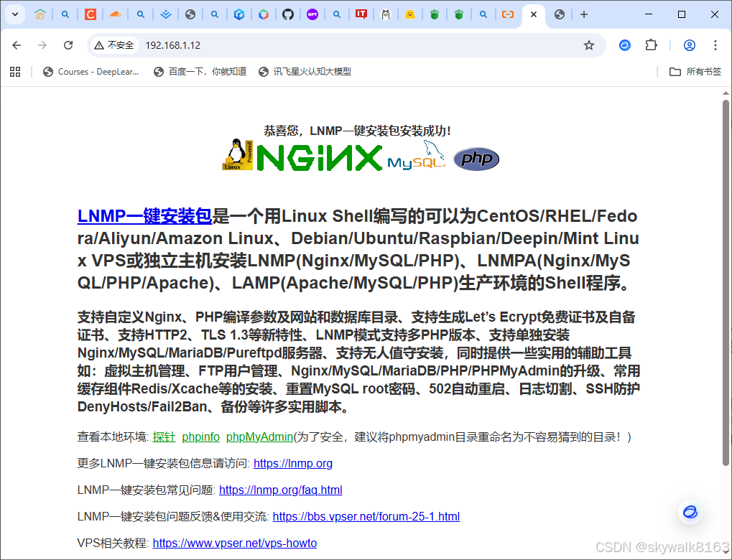Reload the current page
The height and width of the screenshot is (560, 732).
pos(68,45)
